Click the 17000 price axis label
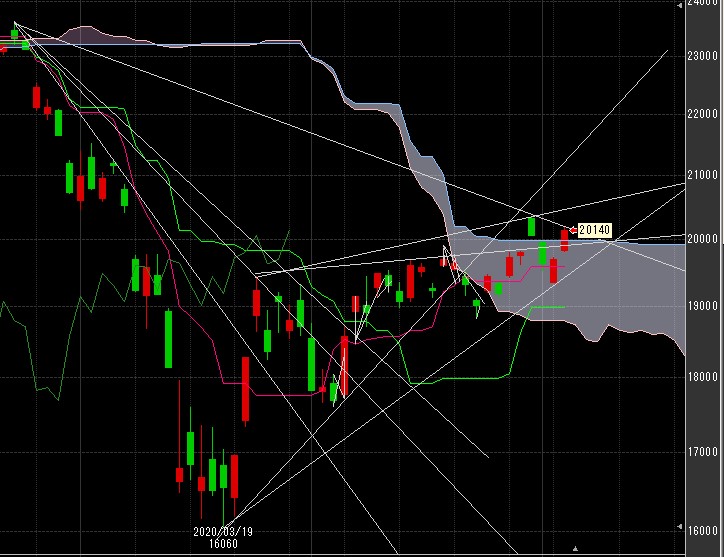Screen dimensions: 724x557 click(x=704, y=452)
